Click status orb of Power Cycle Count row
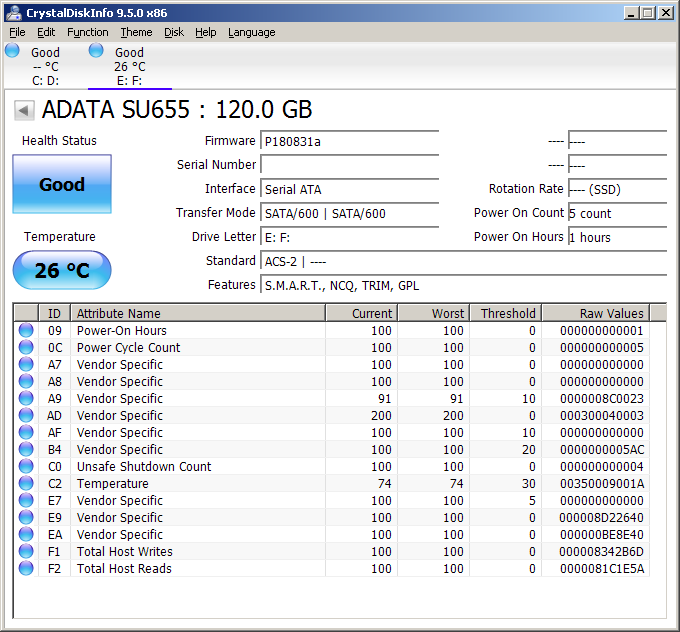Viewport: 680px width, 632px height. (26, 347)
